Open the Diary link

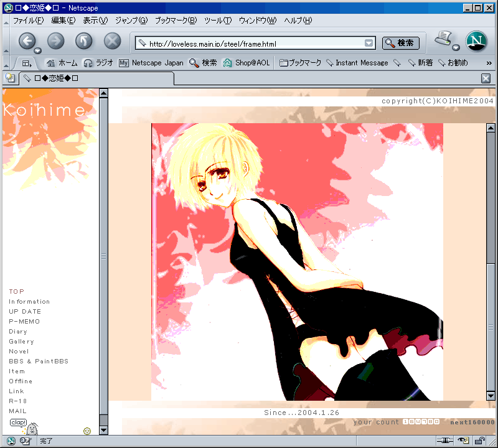click(x=18, y=332)
